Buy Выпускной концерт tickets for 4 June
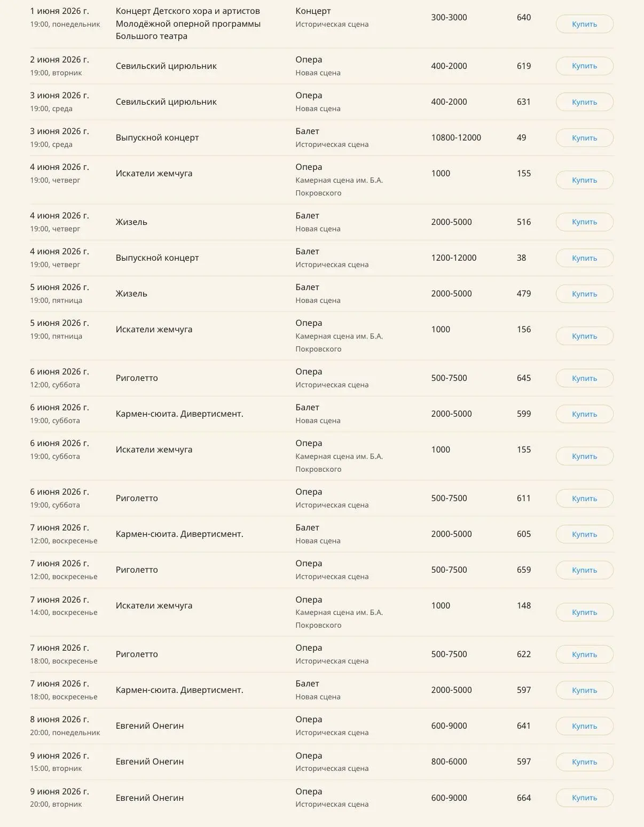The width and height of the screenshot is (644, 827). [584, 258]
